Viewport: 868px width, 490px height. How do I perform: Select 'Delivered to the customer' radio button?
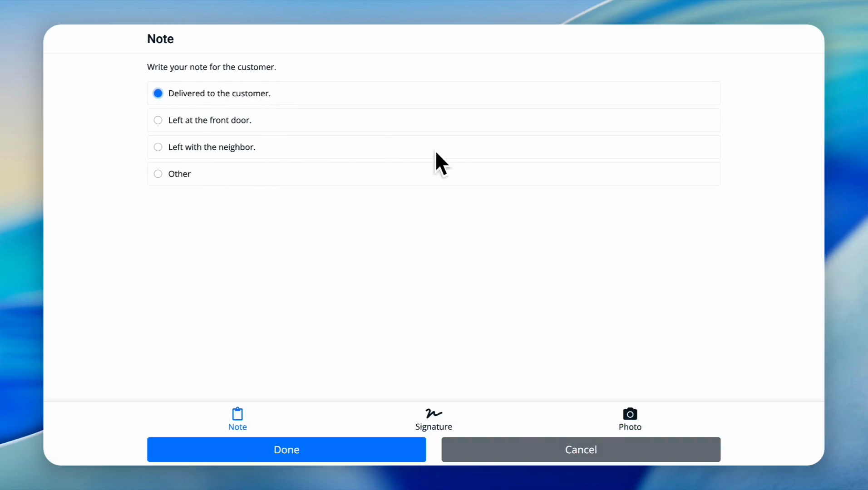click(x=158, y=93)
